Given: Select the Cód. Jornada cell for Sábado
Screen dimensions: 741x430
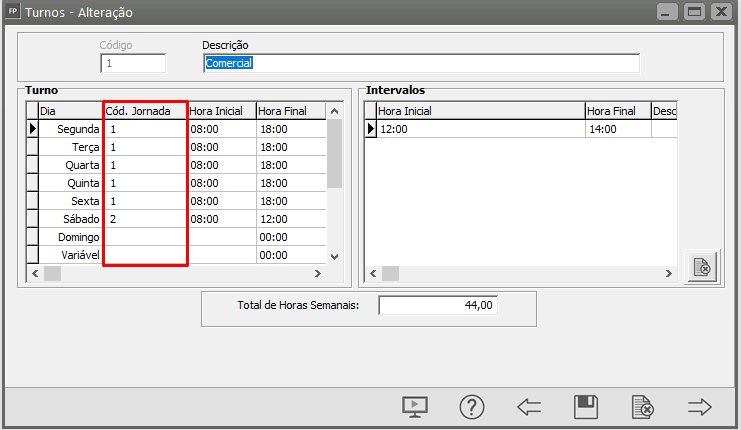Looking at the screenshot, I should coord(145,218).
